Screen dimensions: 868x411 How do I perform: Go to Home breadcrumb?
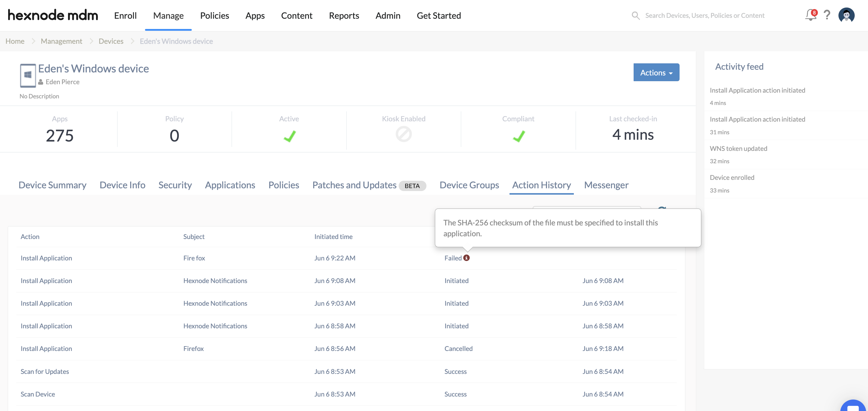pyautogui.click(x=15, y=41)
